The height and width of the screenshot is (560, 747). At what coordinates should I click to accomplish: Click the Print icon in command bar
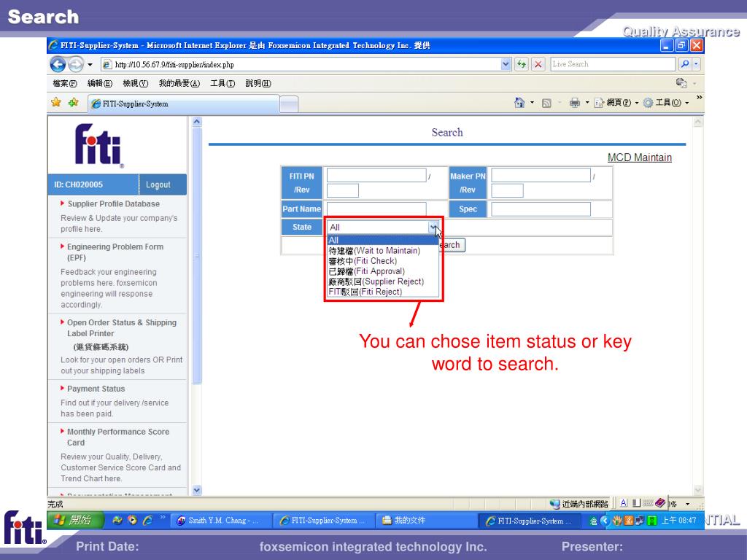coord(575,102)
